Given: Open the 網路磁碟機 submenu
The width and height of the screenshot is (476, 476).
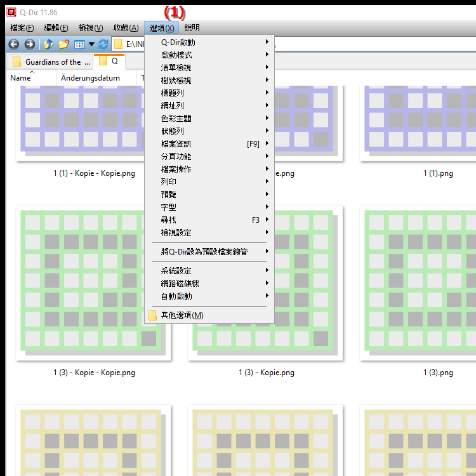Looking at the screenshot, I should click(x=209, y=284).
